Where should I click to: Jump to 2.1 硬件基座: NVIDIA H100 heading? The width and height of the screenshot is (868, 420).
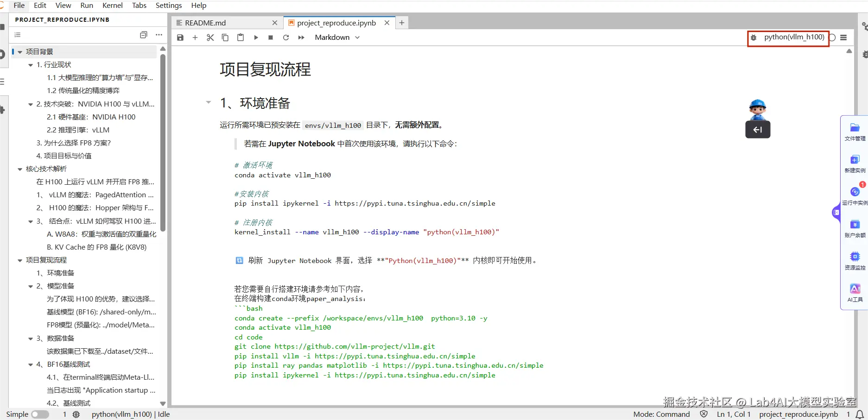pos(91,117)
